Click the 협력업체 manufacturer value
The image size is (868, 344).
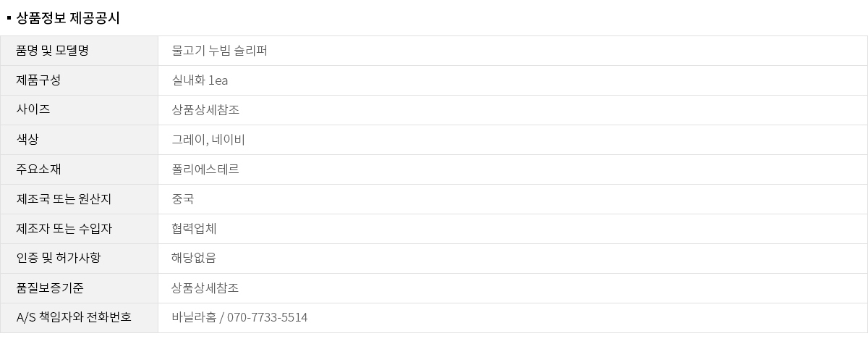(x=194, y=229)
